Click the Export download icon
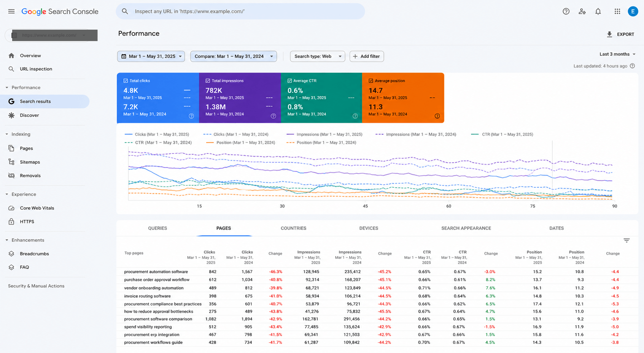The image size is (644, 353). pos(609,34)
